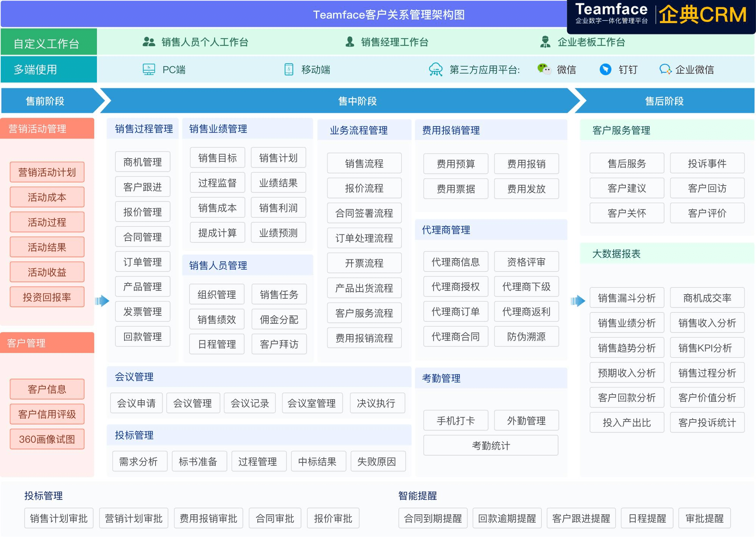Click the 合同到期提醒 box
Viewport: 756px width, 537px height.
click(433, 518)
